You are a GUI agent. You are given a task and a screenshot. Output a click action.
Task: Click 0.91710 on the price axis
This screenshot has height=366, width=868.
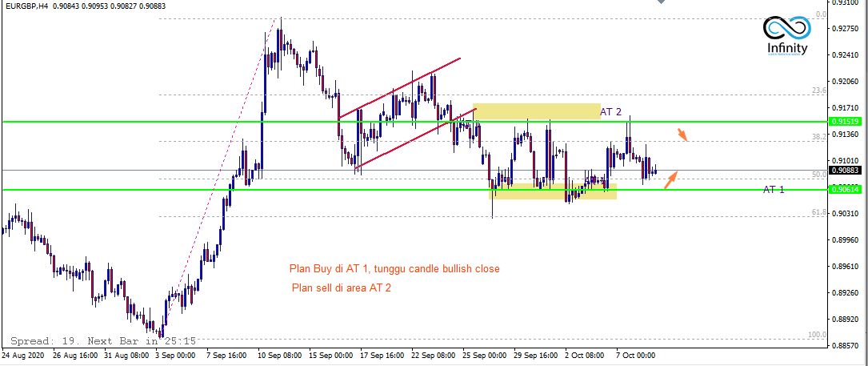pos(844,108)
